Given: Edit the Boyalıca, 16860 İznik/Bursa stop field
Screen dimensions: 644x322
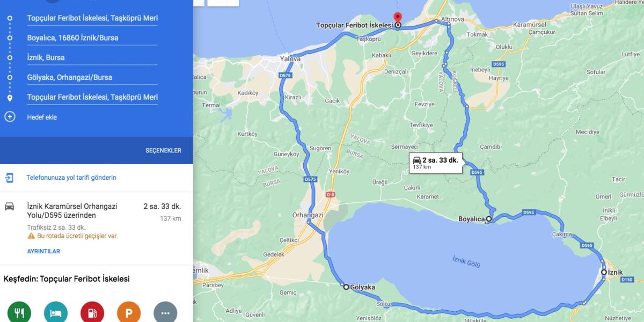Looking at the screenshot, I should pos(92,38).
